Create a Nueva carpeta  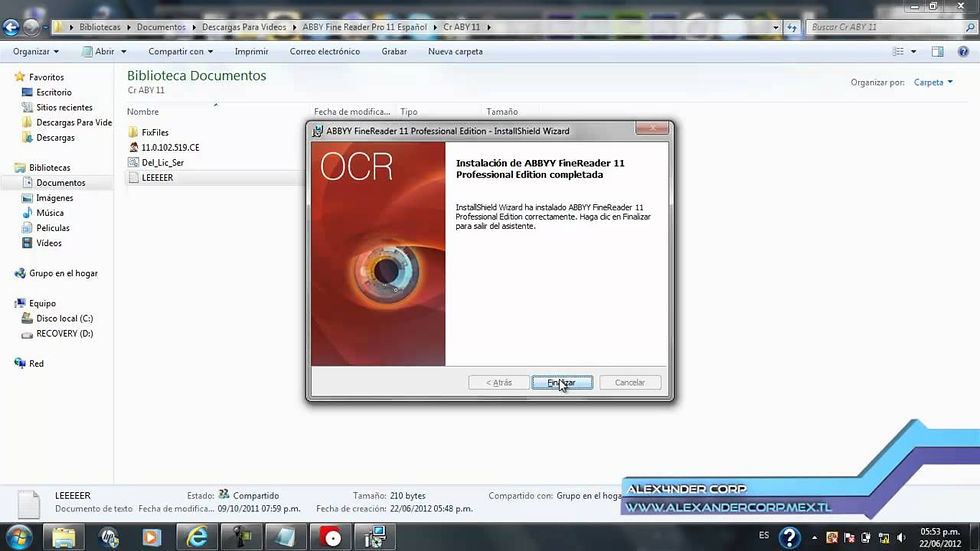coord(455,52)
